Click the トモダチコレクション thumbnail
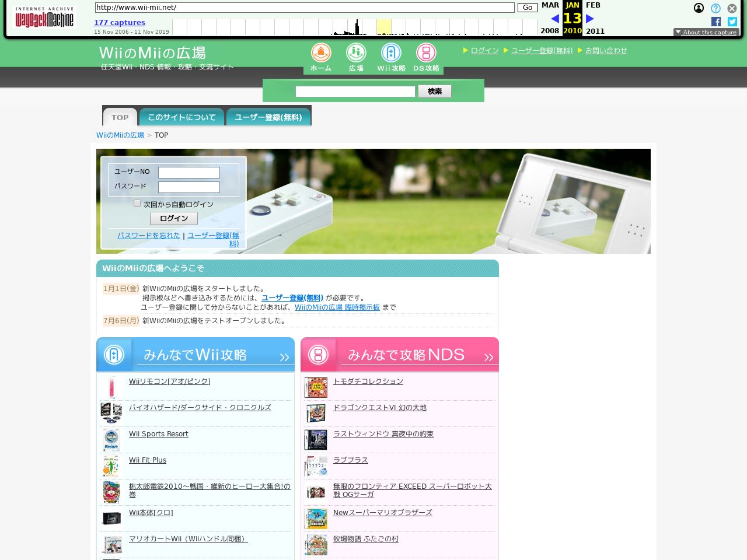This screenshot has height=560, width=747. [x=316, y=387]
